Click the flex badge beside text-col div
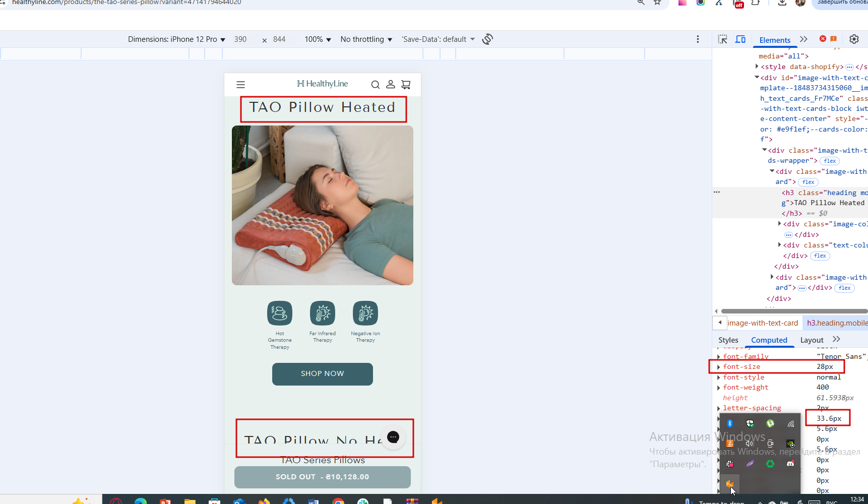Screen dimensions: 868x504 [820, 256]
